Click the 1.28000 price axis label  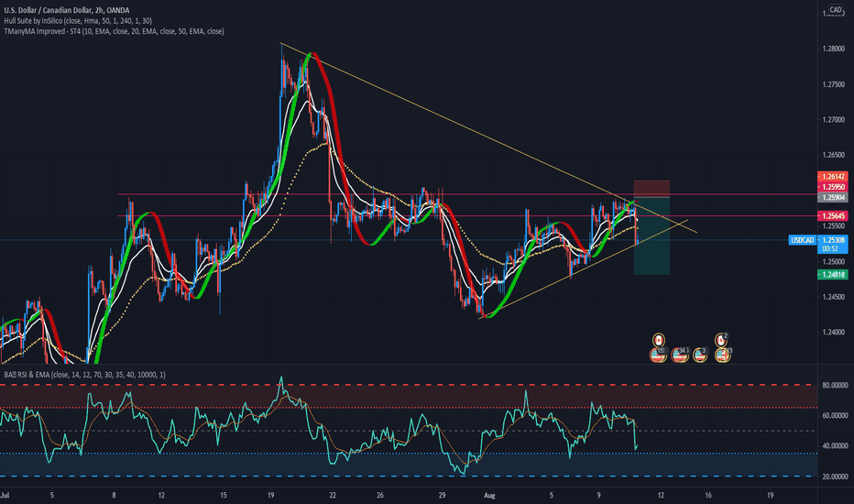coord(833,49)
